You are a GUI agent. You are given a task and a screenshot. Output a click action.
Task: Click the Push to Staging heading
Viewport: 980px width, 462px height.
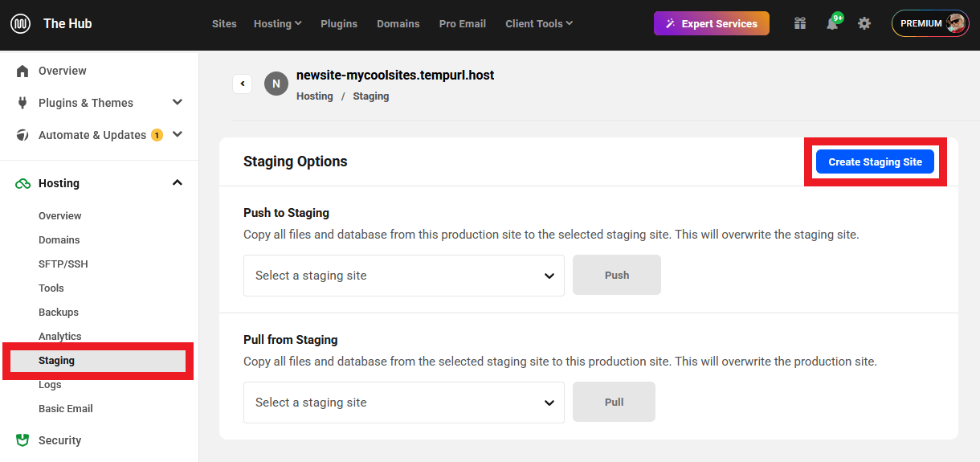tap(287, 213)
